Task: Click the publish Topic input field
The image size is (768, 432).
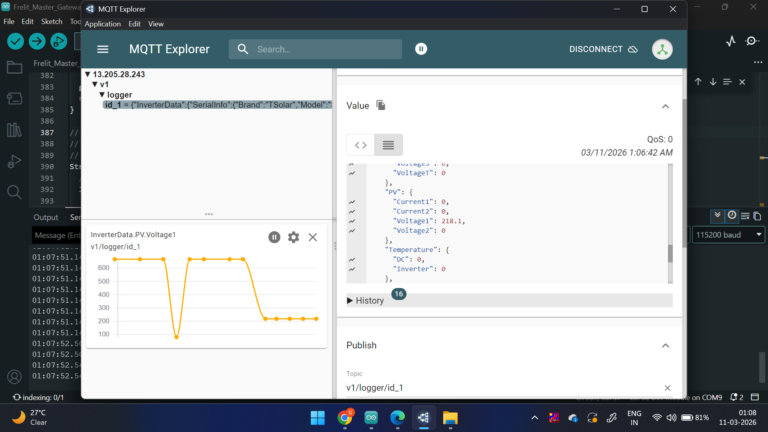Action: (504, 388)
